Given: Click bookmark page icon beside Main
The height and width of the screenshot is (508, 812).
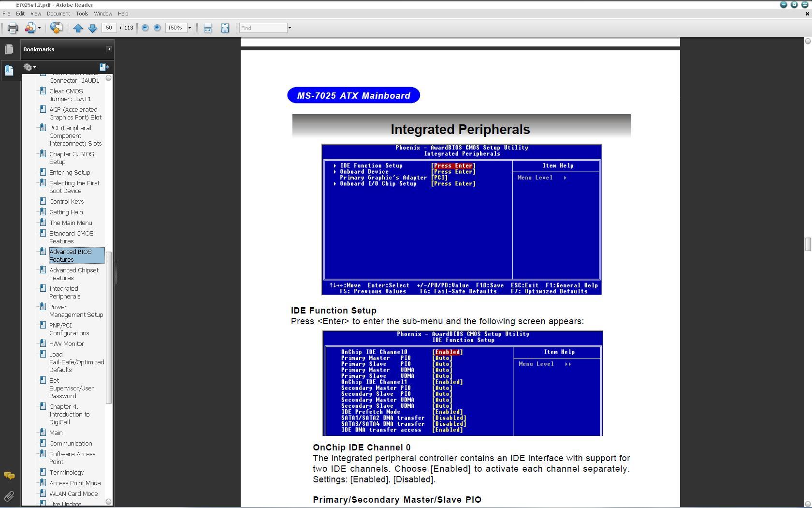Looking at the screenshot, I should click(43, 432).
